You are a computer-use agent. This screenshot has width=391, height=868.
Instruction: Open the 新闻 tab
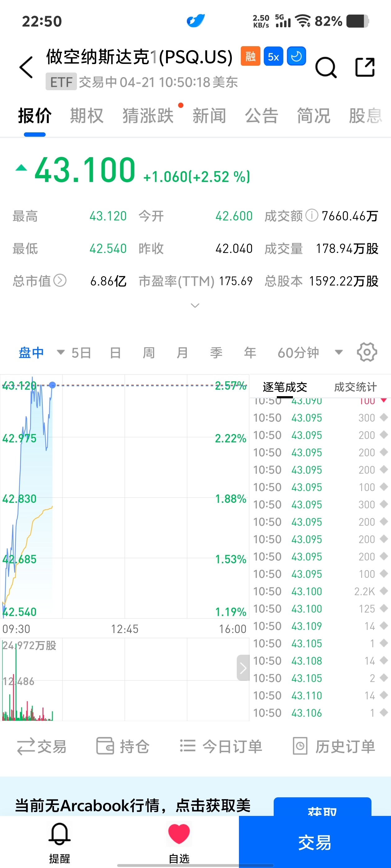click(209, 116)
